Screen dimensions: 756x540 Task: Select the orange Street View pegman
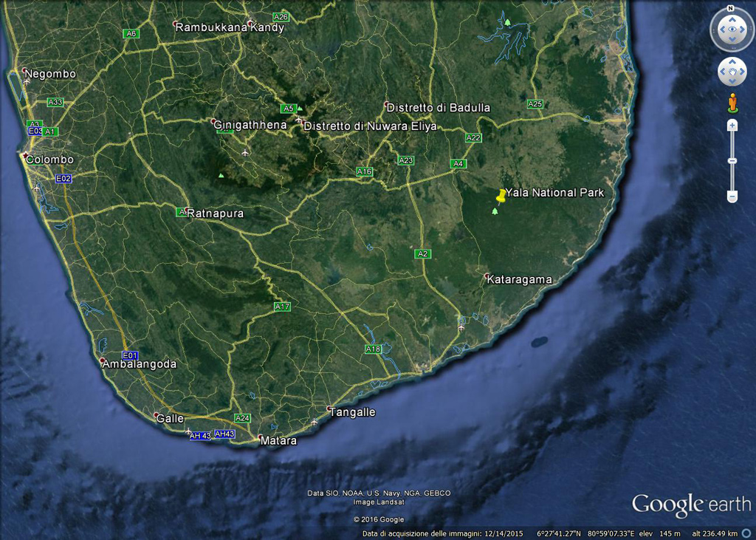[x=732, y=102]
